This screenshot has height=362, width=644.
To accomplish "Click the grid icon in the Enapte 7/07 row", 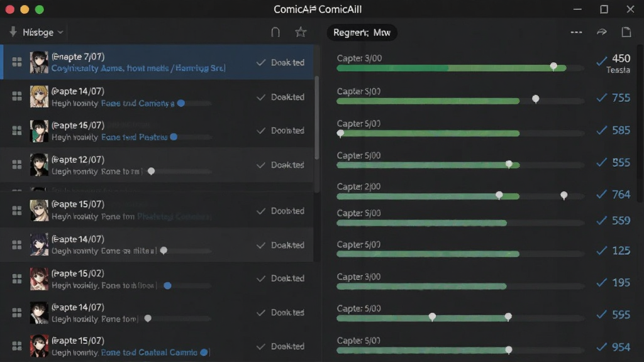I will click(17, 62).
